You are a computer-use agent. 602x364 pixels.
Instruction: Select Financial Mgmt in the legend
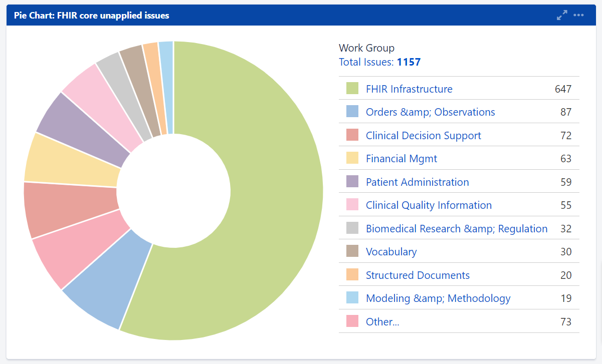tap(401, 159)
